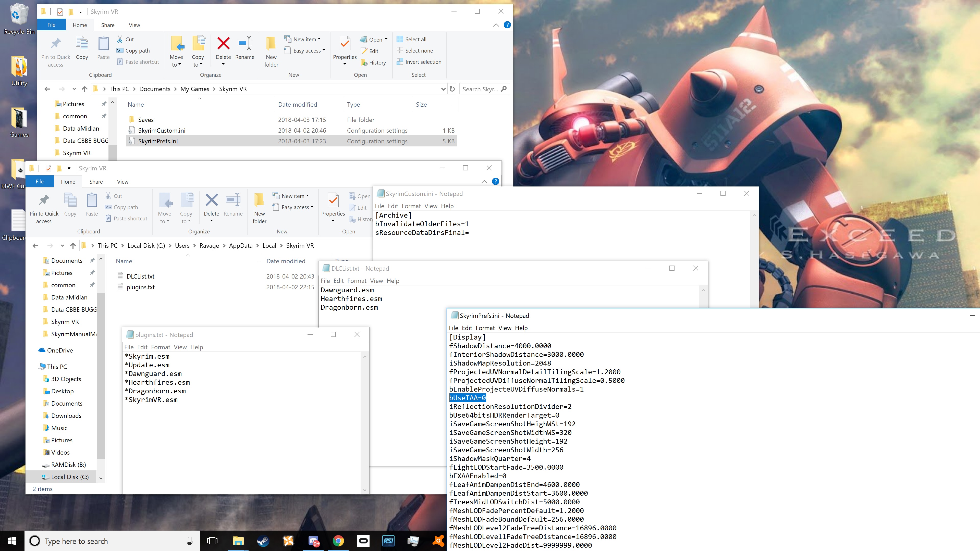Viewport: 980px width, 551px height.
Task: Click the Search Skyrim VR search box
Action: point(480,89)
